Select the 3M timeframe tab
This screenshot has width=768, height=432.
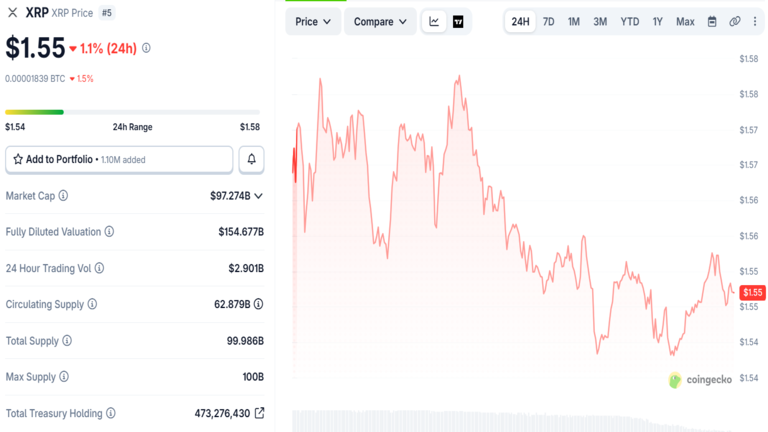point(600,22)
